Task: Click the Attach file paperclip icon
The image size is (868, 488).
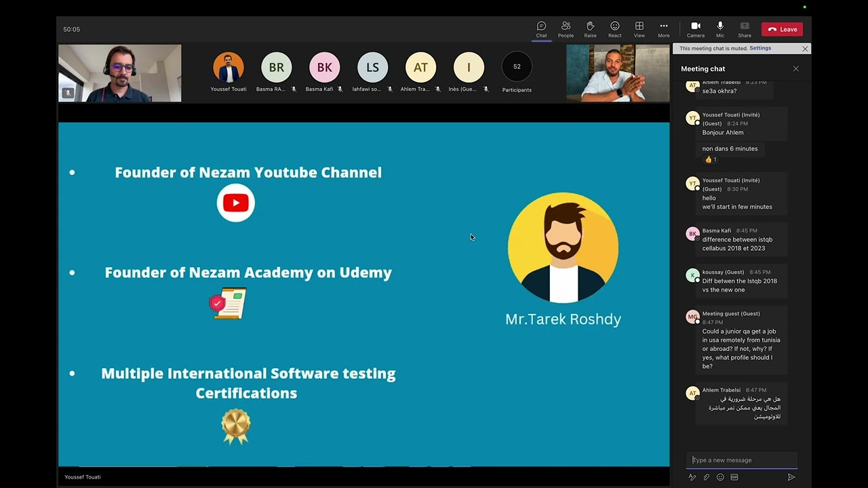Action: click(x=706, y=477)
